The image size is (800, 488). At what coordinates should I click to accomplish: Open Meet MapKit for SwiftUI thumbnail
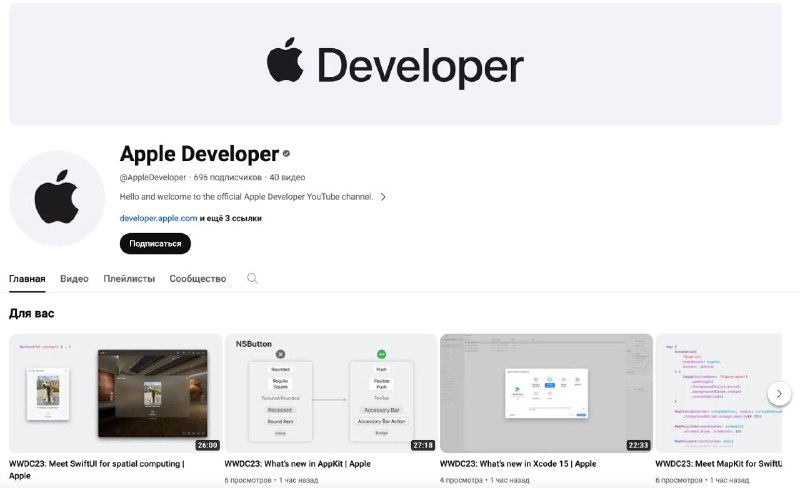pos(718,393)
